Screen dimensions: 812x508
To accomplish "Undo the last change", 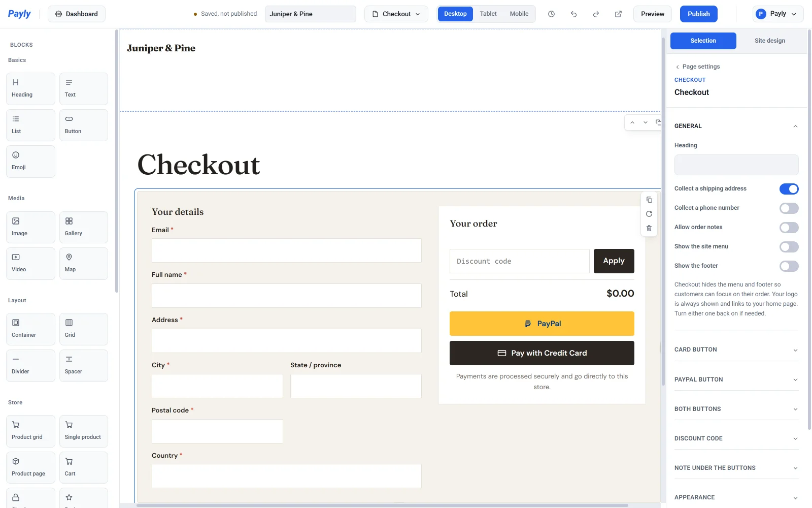I will click(x=573, y=14).
